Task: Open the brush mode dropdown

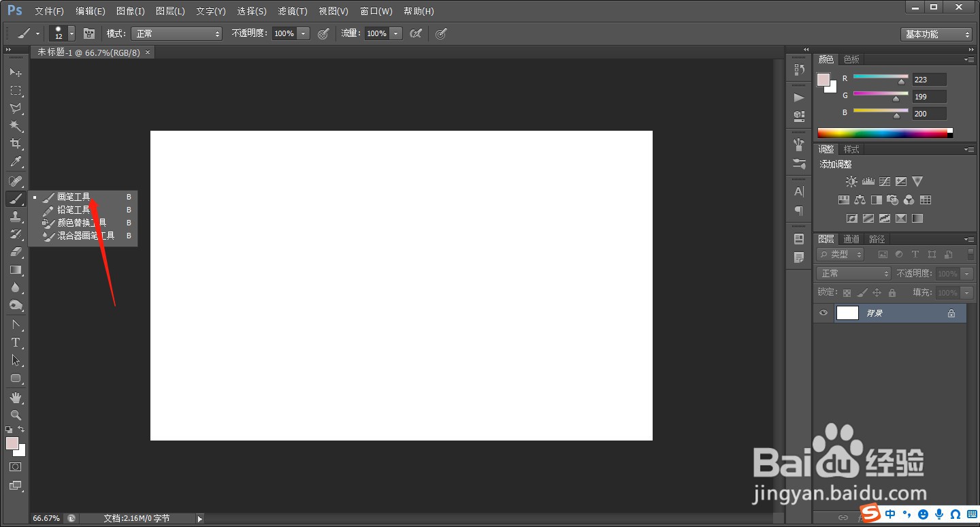Action: pyautogui.click(x=177, y=33)
